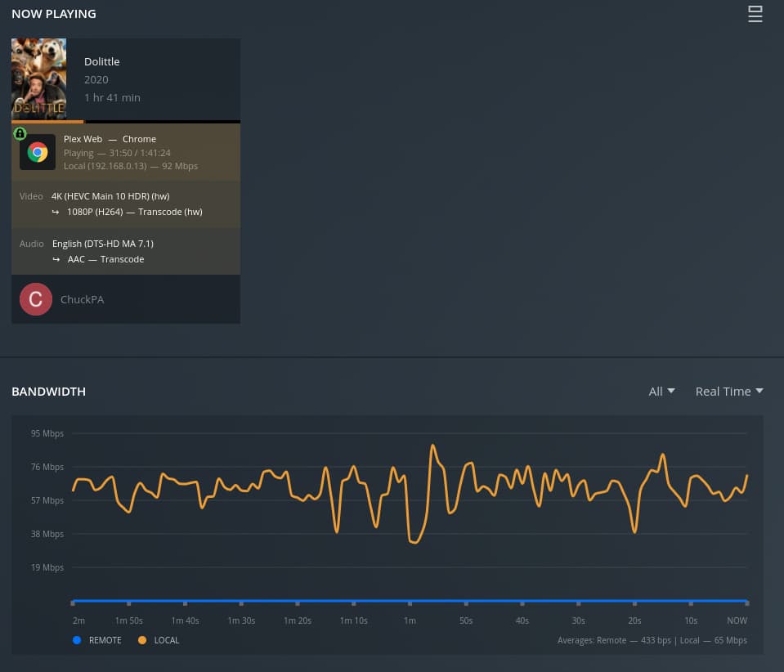
Task: Click the 1m time axis label
Action: (410, 620)
